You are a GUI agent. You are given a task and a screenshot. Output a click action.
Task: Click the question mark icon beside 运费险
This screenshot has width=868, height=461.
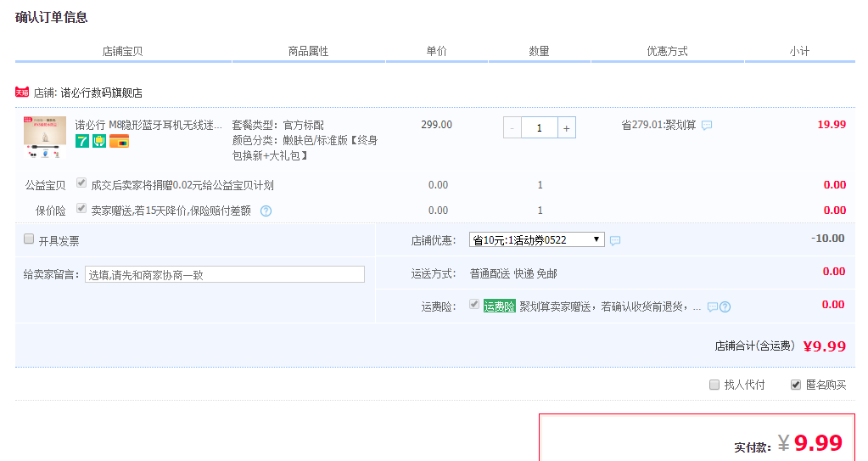pos(725,307)
